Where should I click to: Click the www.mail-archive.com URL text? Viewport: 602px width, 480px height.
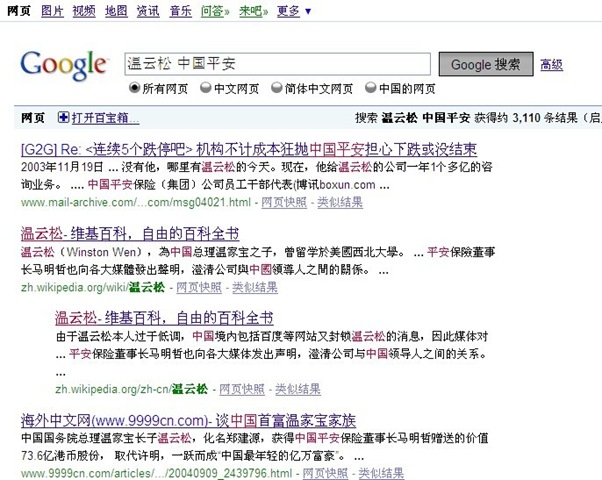click(x=136, y=202)
